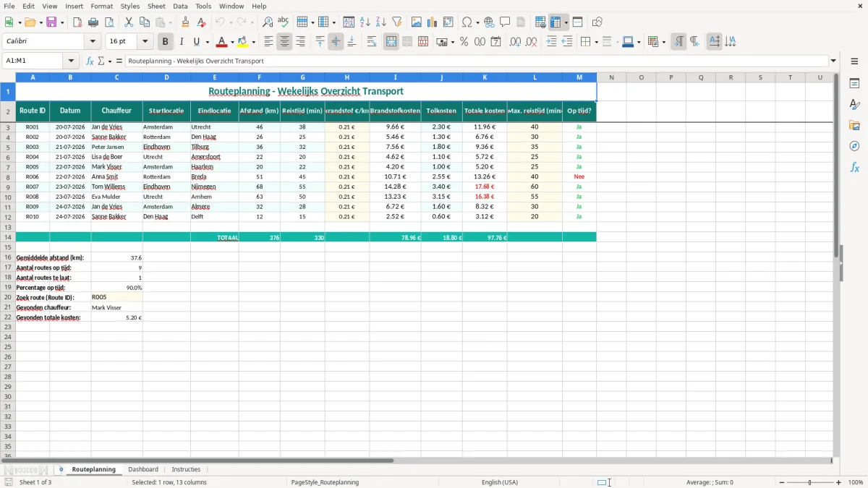This screenshot has height=488, width=868.
Task: Expand the Name Box dropdown
Action: pos(71,61)
